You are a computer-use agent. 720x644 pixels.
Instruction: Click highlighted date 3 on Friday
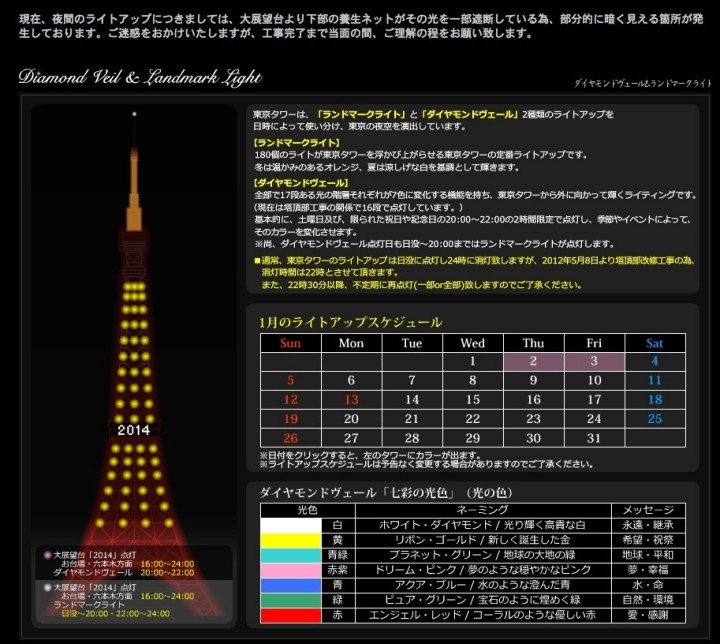point(594,362)
